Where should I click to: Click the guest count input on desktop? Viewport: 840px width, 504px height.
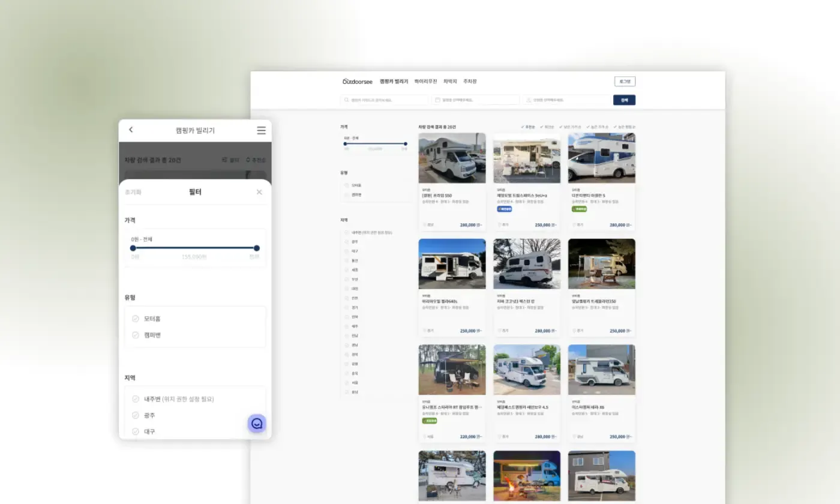coord(567,100)
